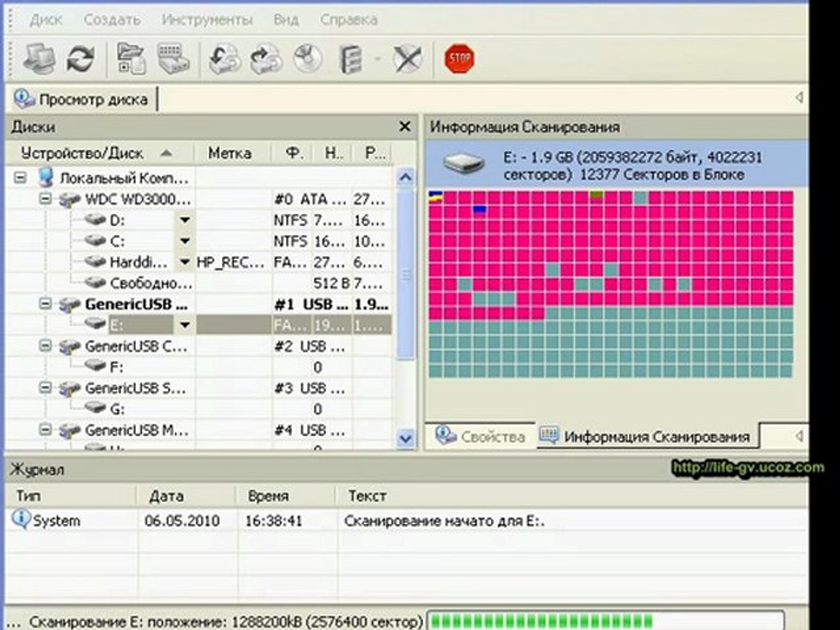Screen dimensions: 840x630
Task: Click the CD disc toolbar icon
Action: [307, 59]
